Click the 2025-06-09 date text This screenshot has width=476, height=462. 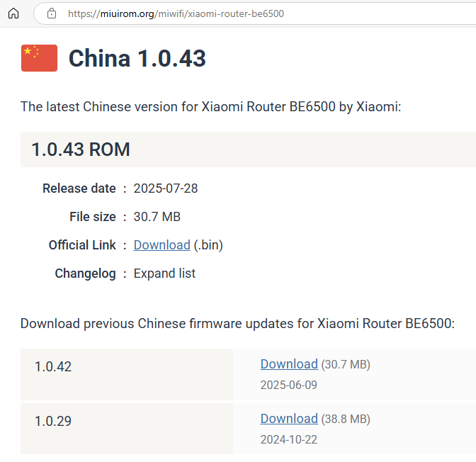(289, 385)
